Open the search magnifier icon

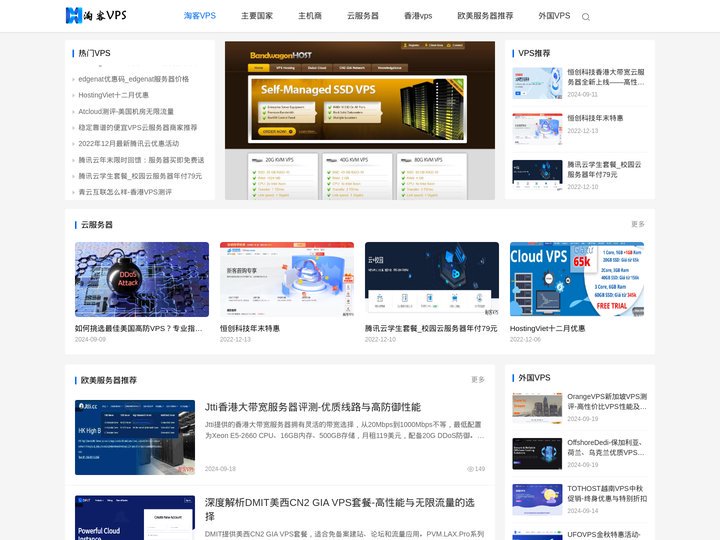585,17
